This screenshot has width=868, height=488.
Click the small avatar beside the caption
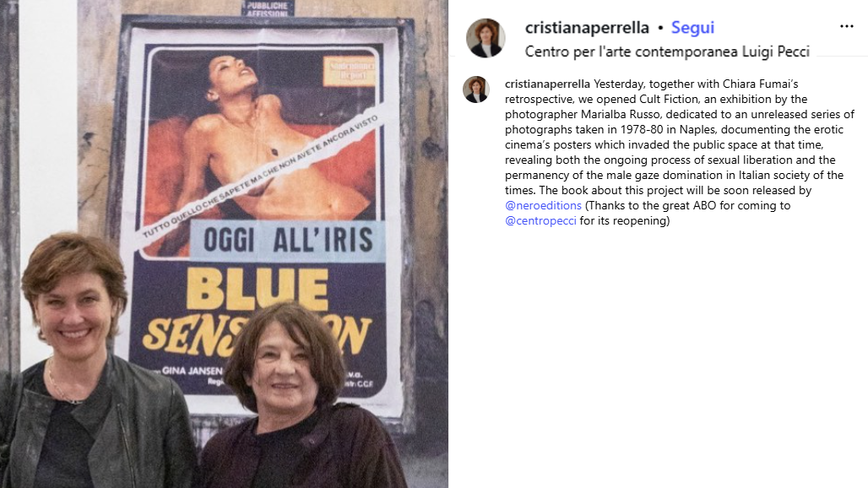click(476, 89)
